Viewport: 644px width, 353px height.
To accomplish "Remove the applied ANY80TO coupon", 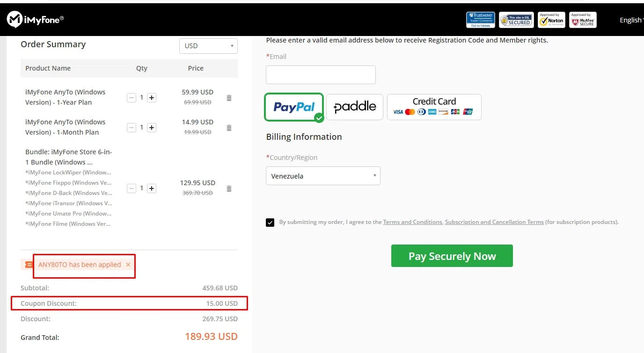I will (128, 265).
